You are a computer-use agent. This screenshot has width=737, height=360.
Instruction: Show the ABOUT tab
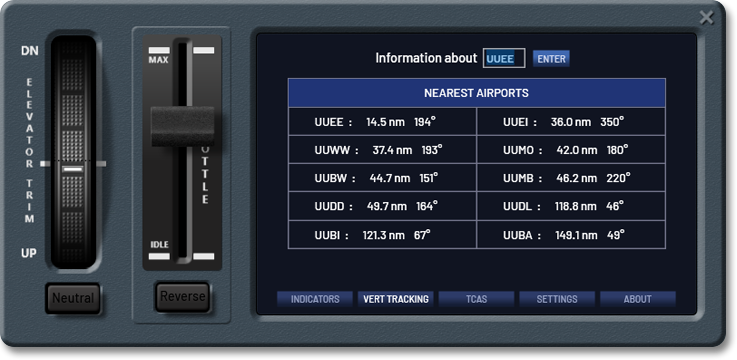pyautogui.click(x=638, y=299)
